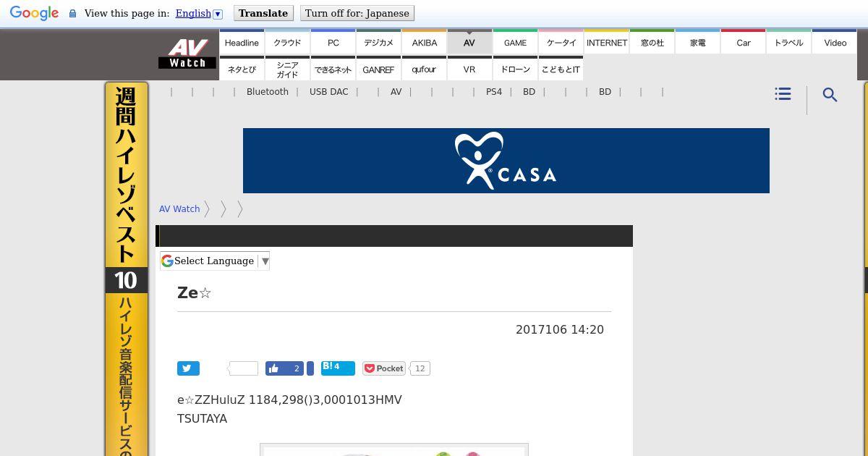Screen dimensions: 868x456
Task: Open the こどもとIT tab
Action: click(561, 69)
